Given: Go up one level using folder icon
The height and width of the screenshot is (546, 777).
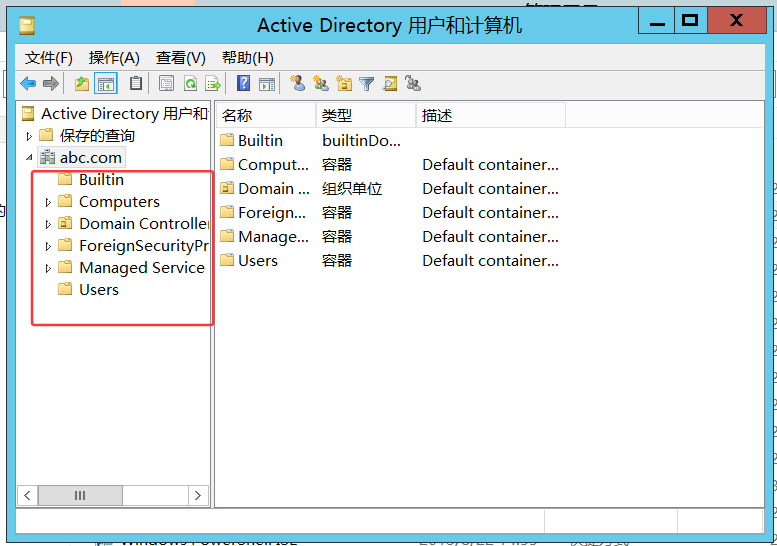Looking at the screenshot, I should (82, 84).
